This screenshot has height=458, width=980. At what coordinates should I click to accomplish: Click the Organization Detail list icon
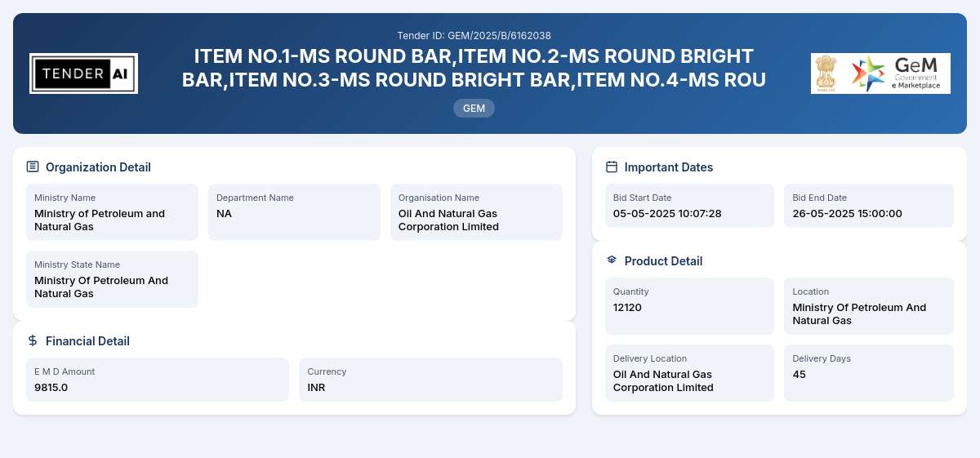tap(33, 167)
